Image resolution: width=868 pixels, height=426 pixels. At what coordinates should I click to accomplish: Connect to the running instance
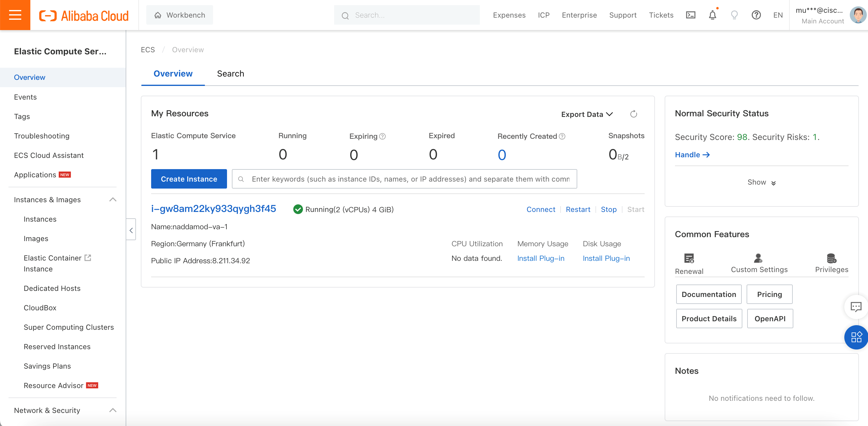(x=541, y=209)
